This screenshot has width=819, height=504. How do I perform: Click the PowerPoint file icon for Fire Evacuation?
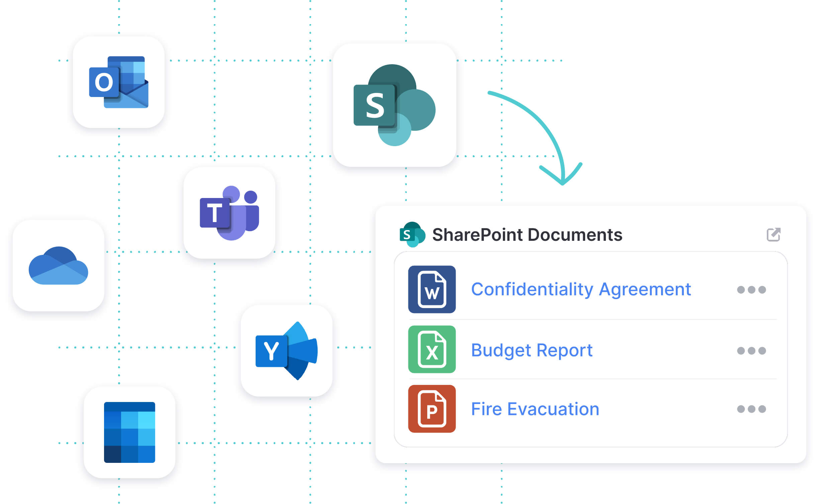click(432, 409)
